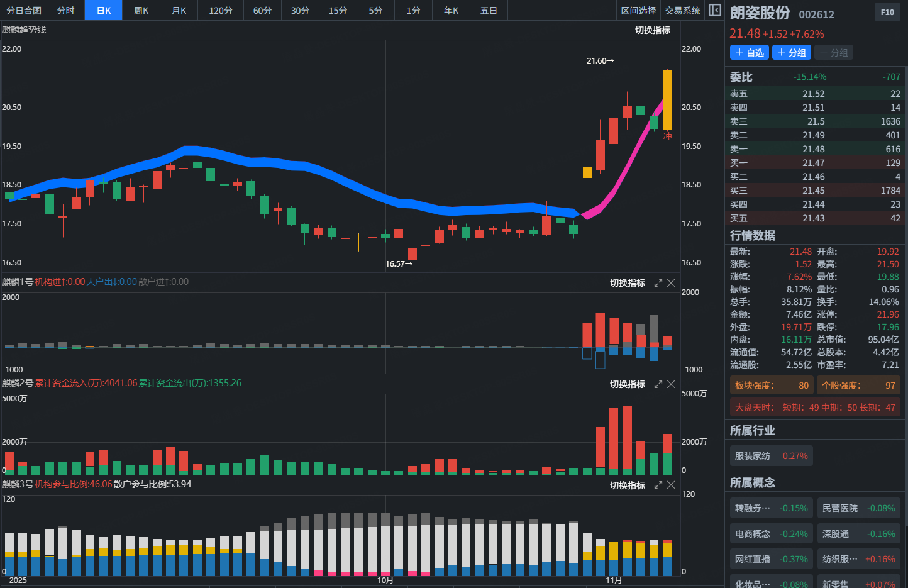Maximize the 麒麟2号 indicator panel
This screenshot has height=588, width=908.
[x=658, y=384]
